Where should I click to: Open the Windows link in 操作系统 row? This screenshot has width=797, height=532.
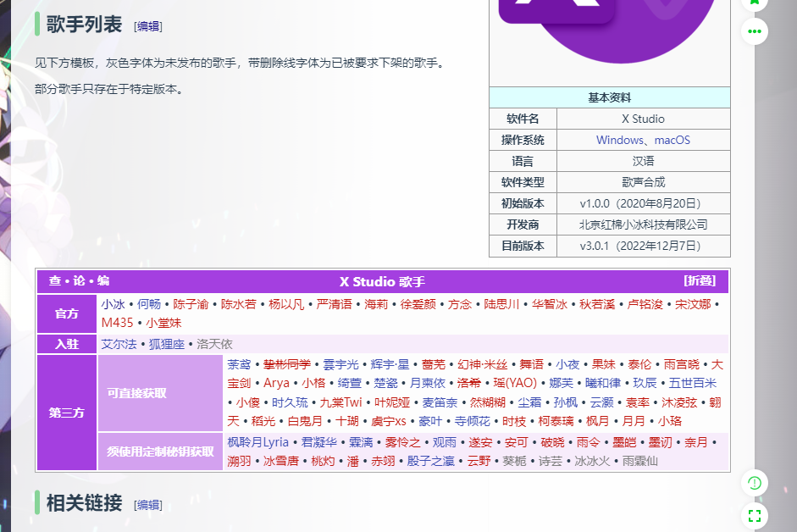tap(619, 140)
